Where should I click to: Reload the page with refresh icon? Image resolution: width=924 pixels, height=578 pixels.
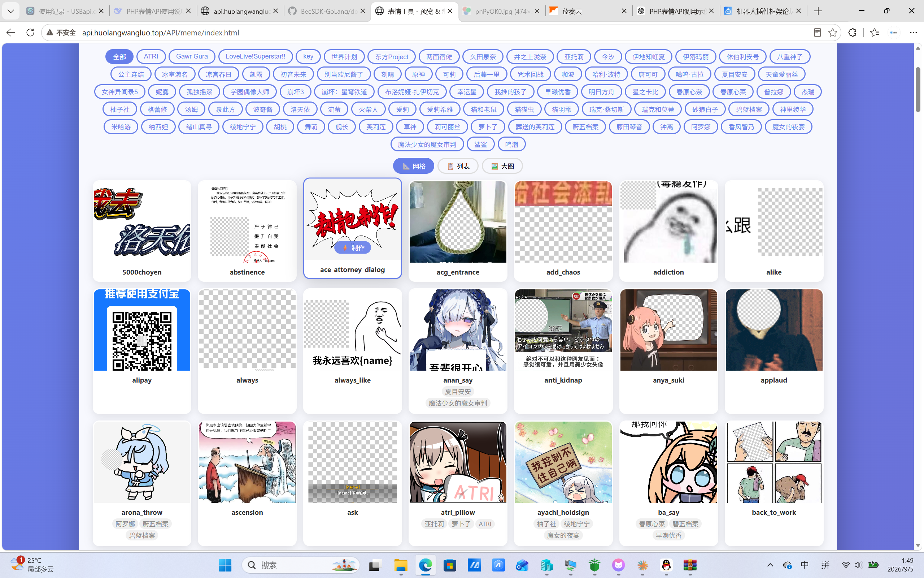pyautogui.click(x=31, y=33)
